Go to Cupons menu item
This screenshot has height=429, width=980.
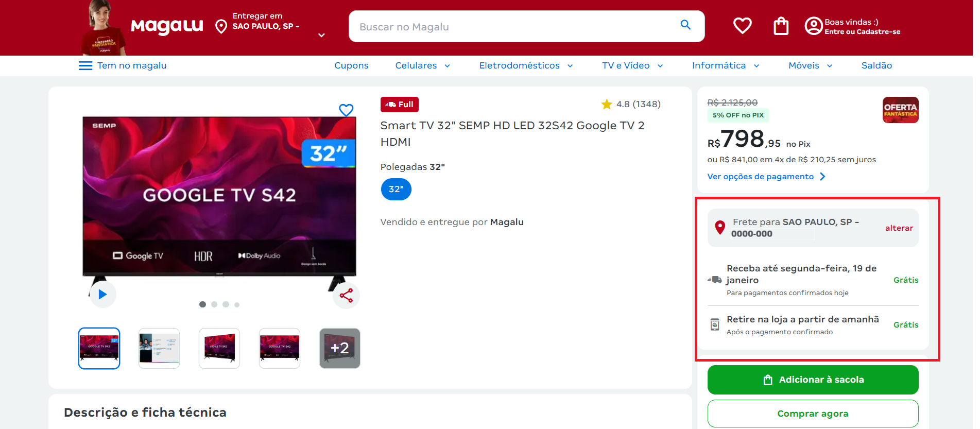351,65
